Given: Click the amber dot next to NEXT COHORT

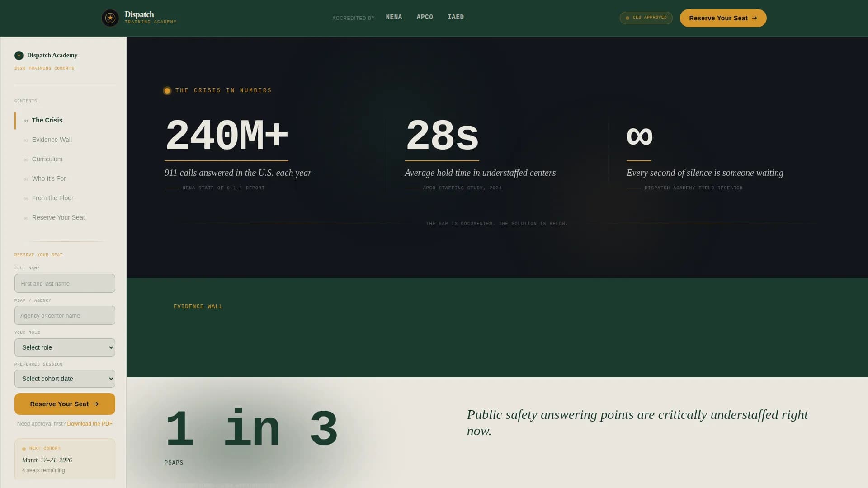Looking at the screenshot, I should (24, 449).
